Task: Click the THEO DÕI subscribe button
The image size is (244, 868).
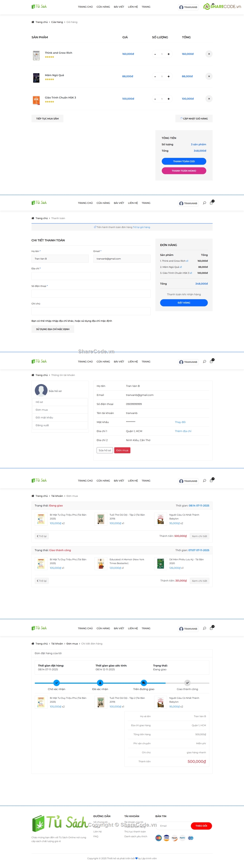Action: (201, 826)
